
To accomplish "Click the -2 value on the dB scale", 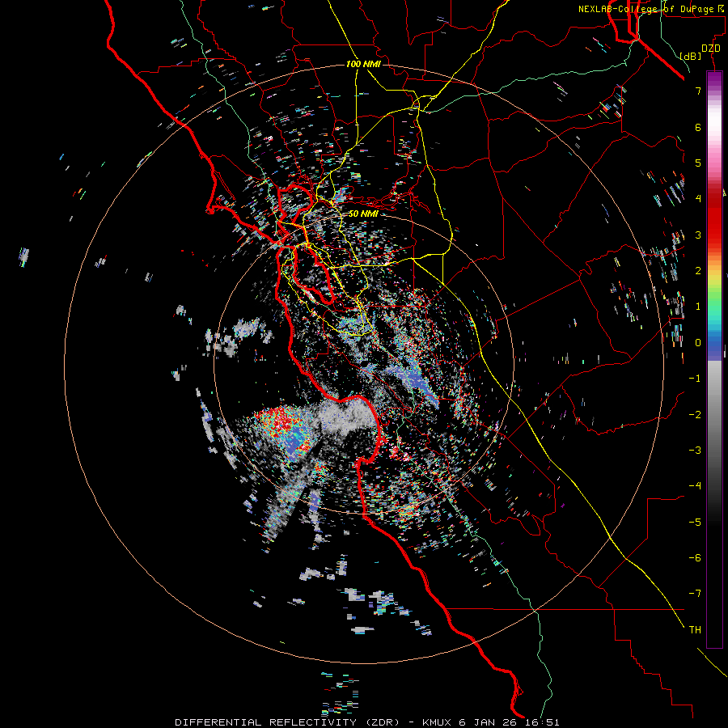I will 695,415.
